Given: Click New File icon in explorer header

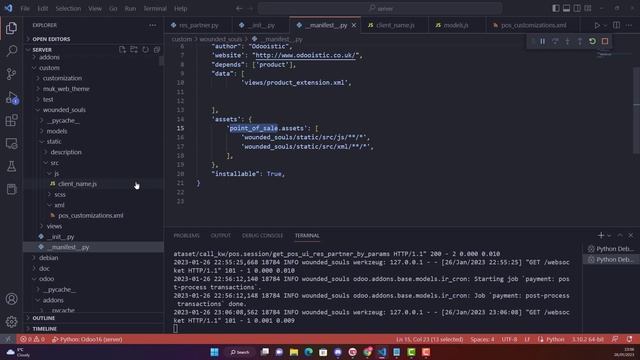Looking at the screenshot, I should tap(122, 49).
